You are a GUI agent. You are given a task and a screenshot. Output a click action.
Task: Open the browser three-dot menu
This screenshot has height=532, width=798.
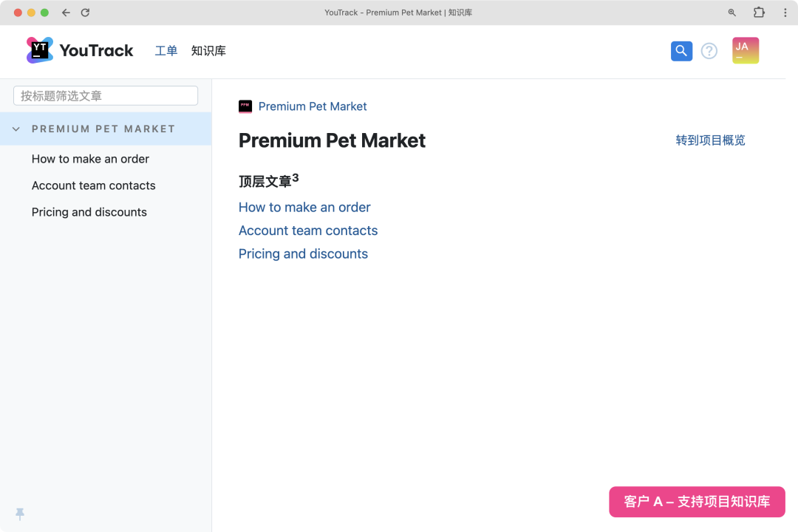(x=785, y=13)
